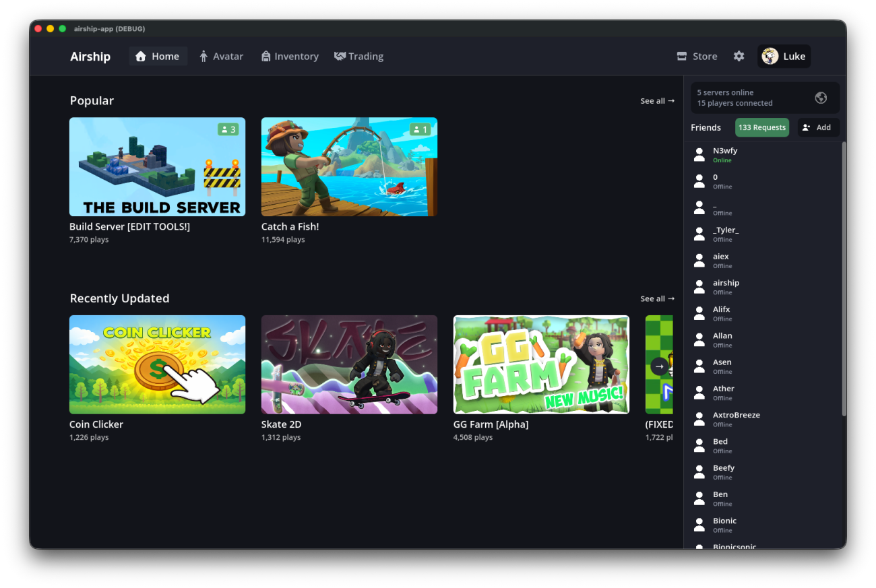This screenshot has width=876, height=588.
Task: Click the Bionic friend avatar icon
Action: tap(699, 525)
